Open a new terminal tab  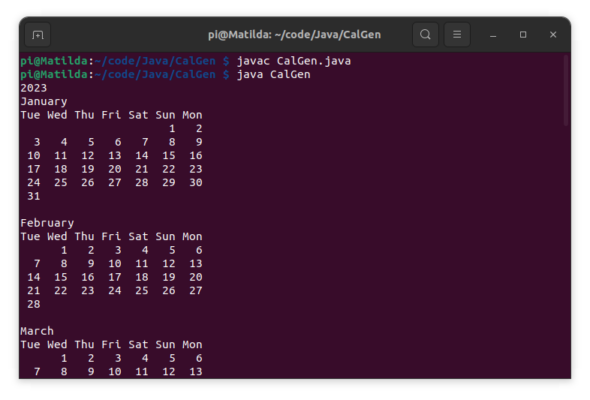(38, 35)
